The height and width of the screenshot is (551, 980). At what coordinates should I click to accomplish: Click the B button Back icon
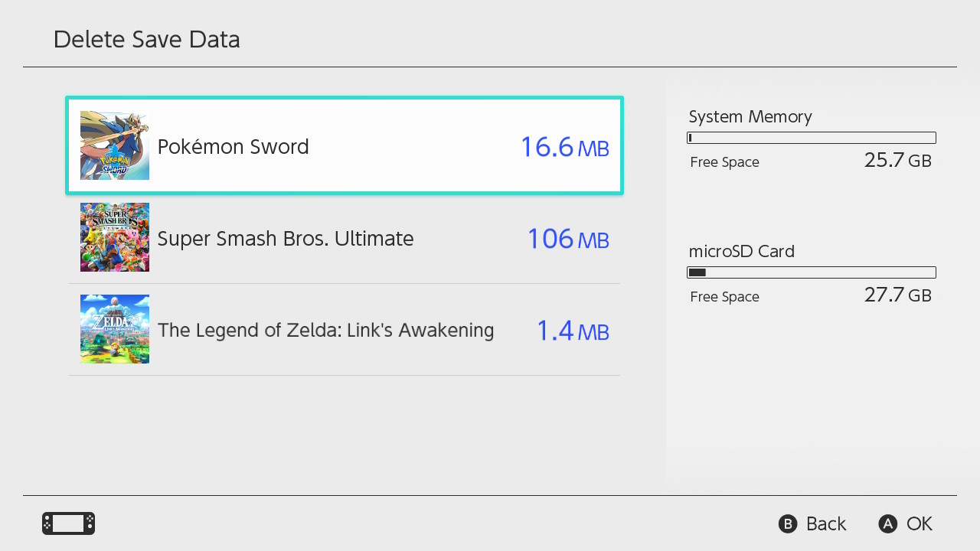click(x=788, y=523)
